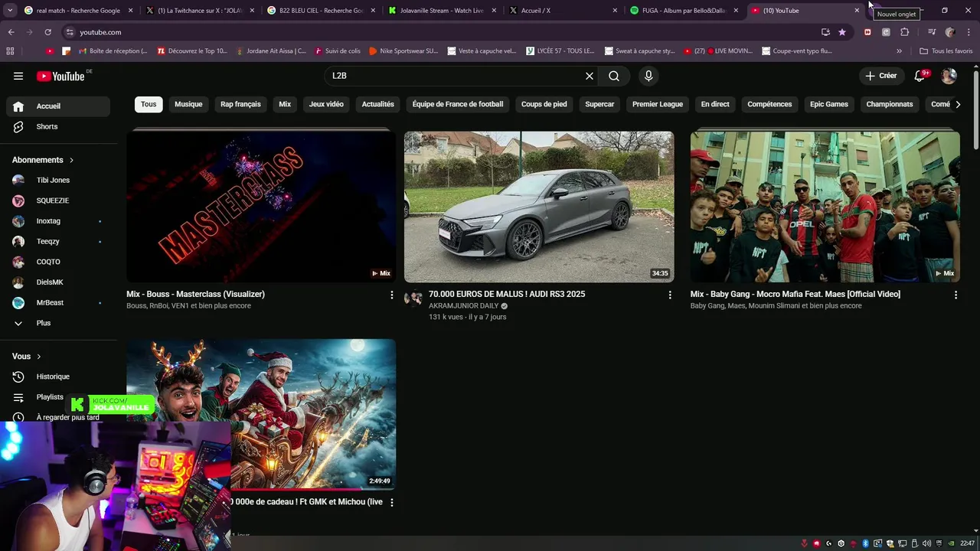Open Teeqzy channel subscription
Viewport: 980px width, 551px height.
58,241
